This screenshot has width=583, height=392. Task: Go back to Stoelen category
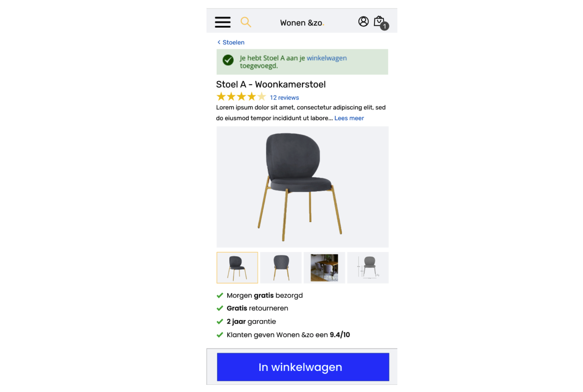pyautogui.click(x=231, y=42)
